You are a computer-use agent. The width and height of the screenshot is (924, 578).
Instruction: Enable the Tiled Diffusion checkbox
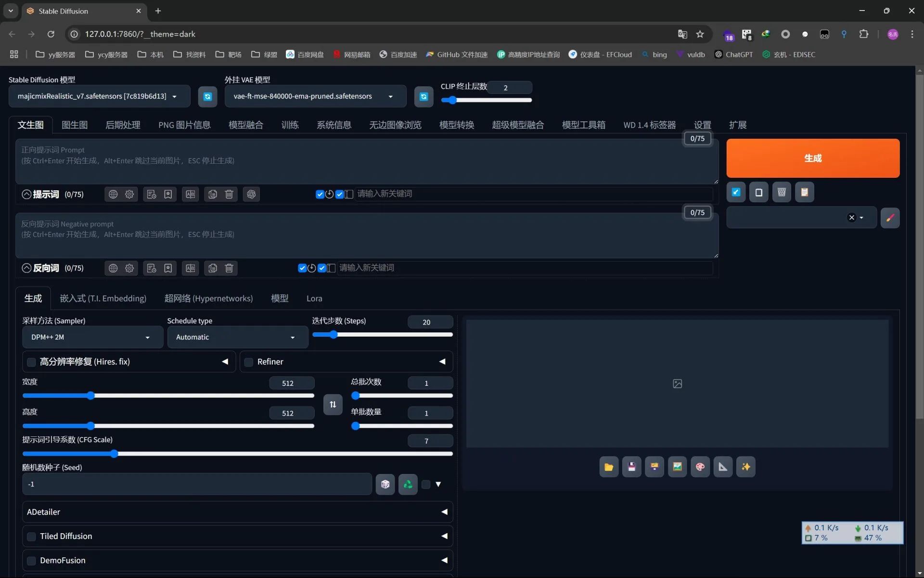(x=31, y=537)
